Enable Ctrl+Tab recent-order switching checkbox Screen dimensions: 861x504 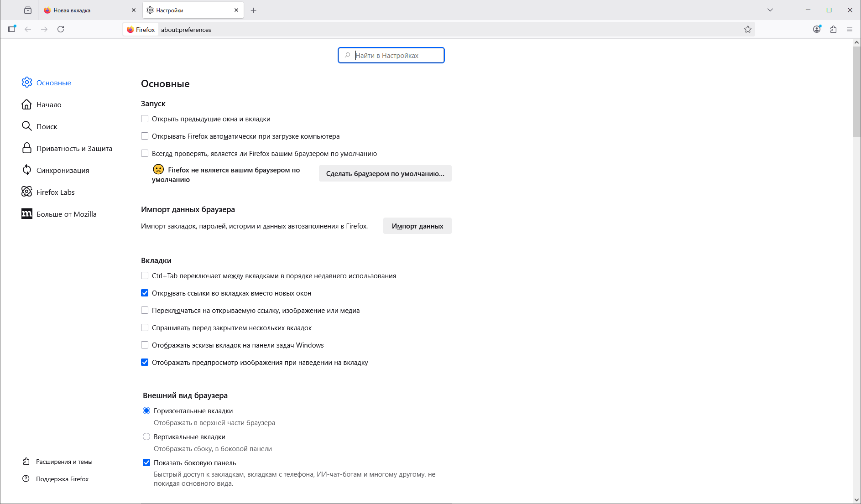tap(145, 275)
